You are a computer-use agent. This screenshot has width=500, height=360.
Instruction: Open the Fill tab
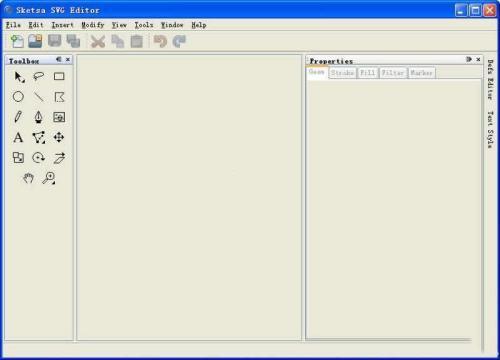click(x=368, y=73)
